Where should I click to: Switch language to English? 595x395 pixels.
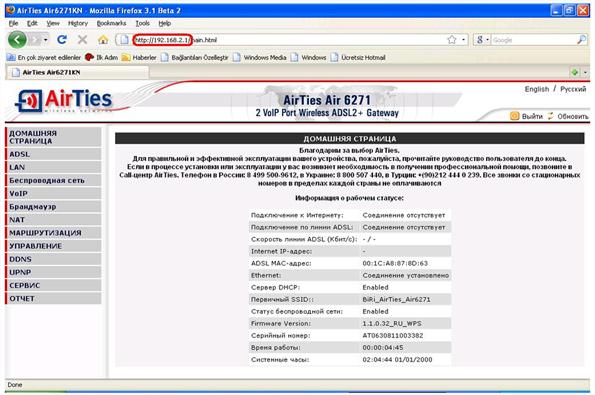(x=537, y=89)
